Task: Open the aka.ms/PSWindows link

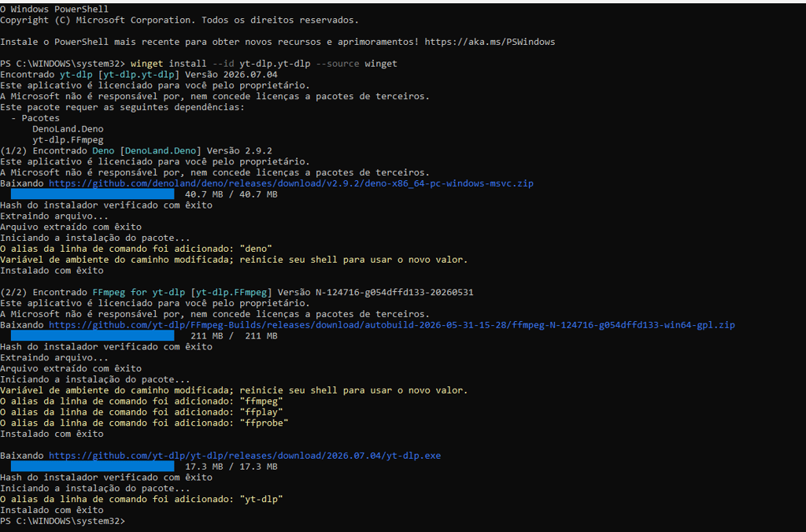Action: [x=490, y=42]
